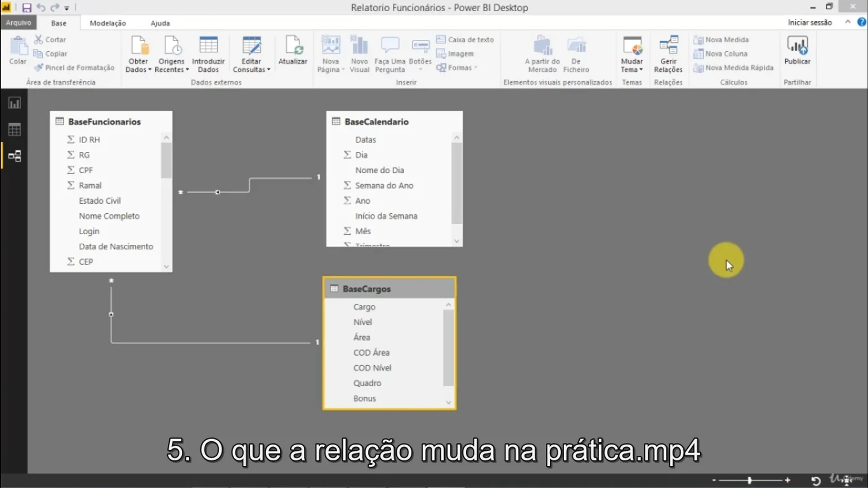Open Origens Recentes dropdown
The image size is (868, 488).
[171, 54]
